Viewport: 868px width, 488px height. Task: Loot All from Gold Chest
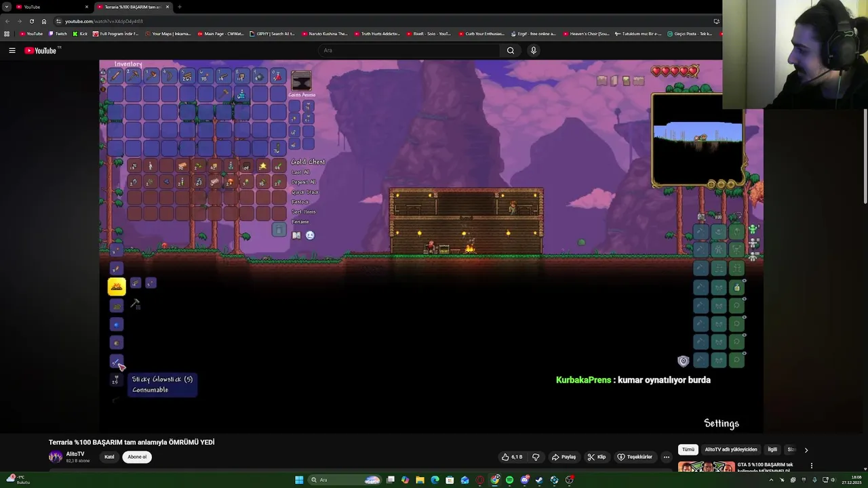tap(300, 172)
